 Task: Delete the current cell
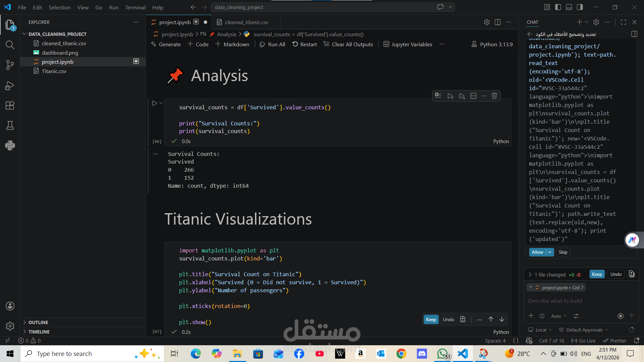tap(494, 96)
